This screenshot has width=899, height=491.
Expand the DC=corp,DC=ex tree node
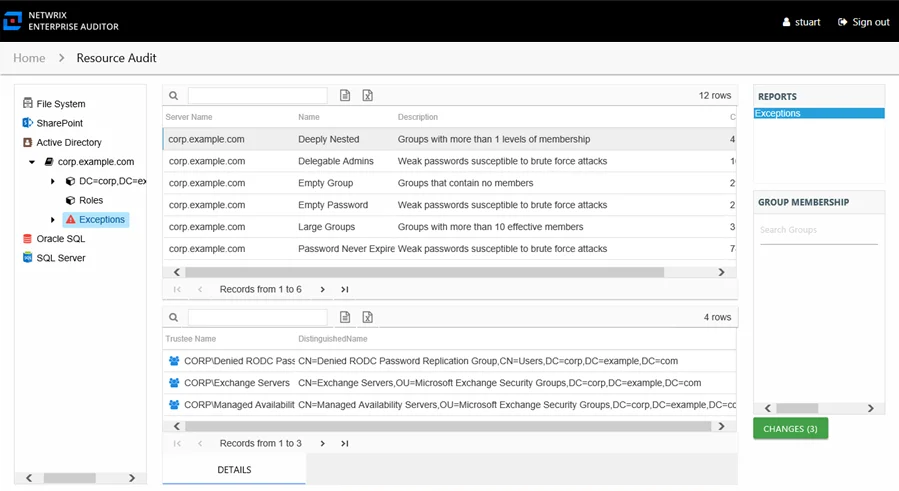click(x=53, y=181)
